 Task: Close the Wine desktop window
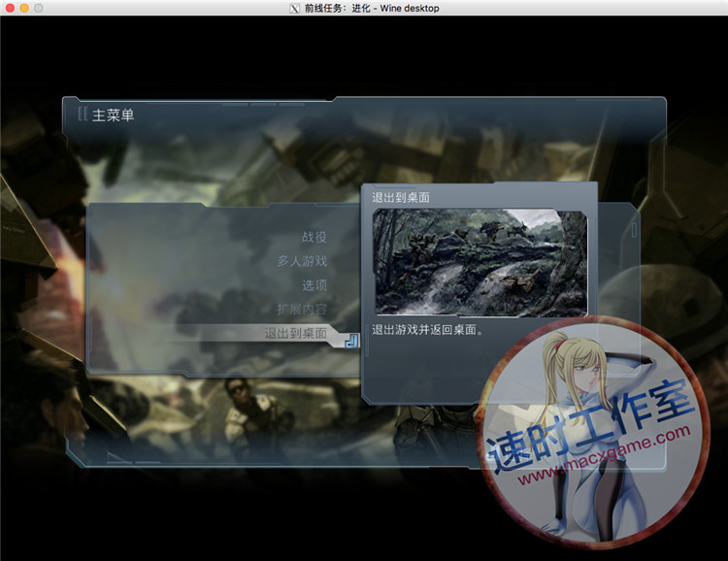pos(11,8)
